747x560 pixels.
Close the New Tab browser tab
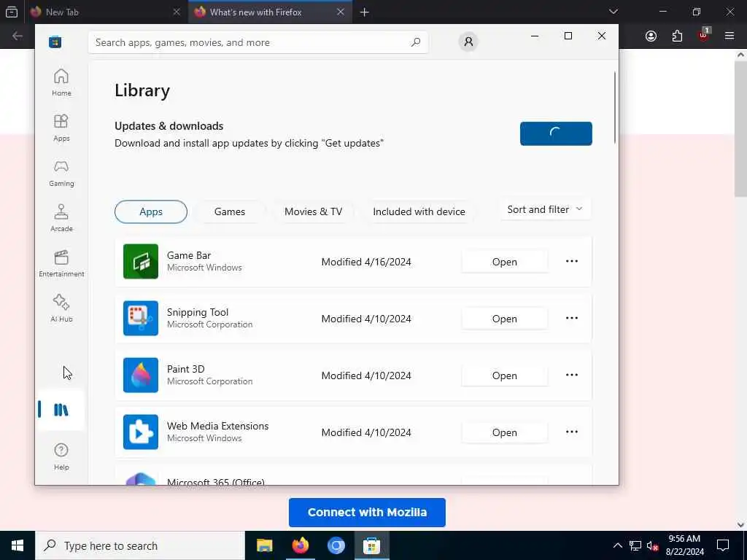pos(177,12)
